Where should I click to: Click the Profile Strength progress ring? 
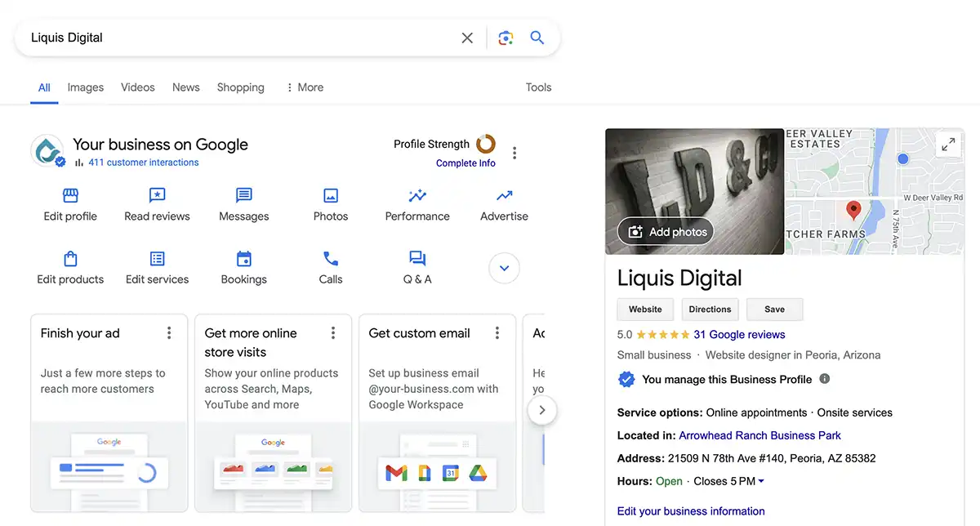point(486,144)
